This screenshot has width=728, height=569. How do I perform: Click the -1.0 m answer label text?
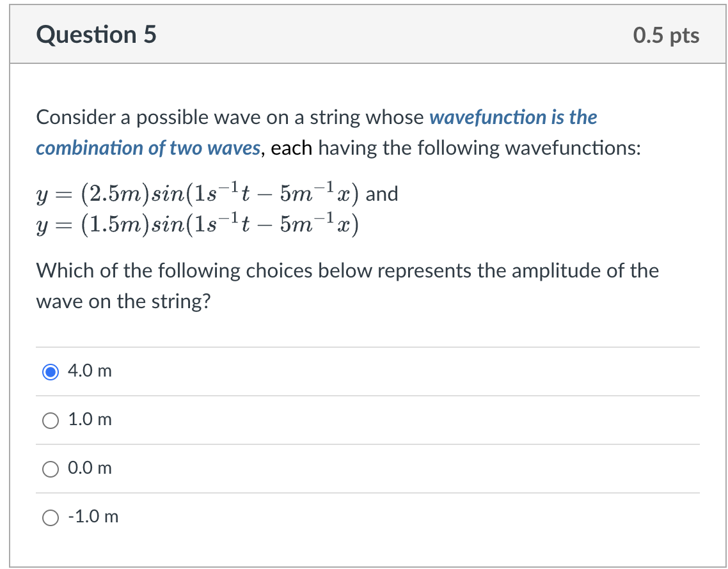coord(92,517)
